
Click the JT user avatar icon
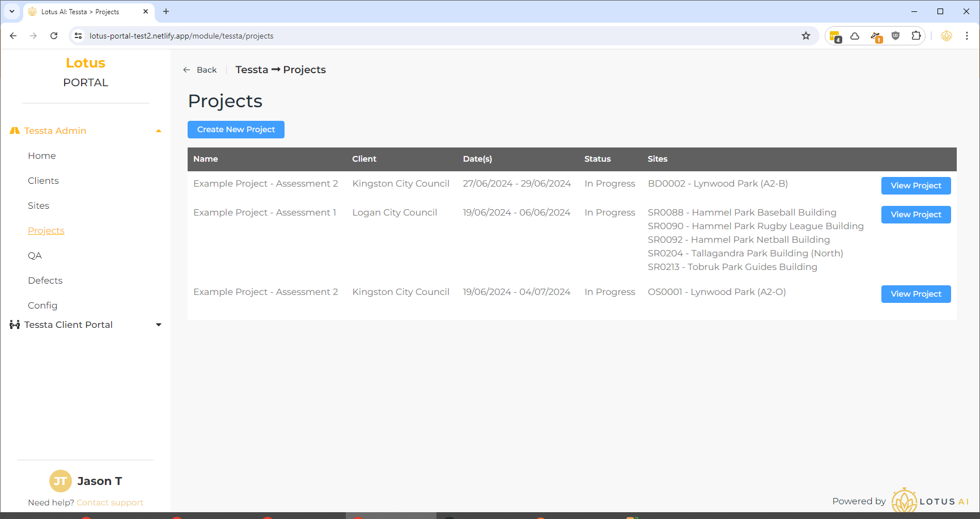pos(61,481)
